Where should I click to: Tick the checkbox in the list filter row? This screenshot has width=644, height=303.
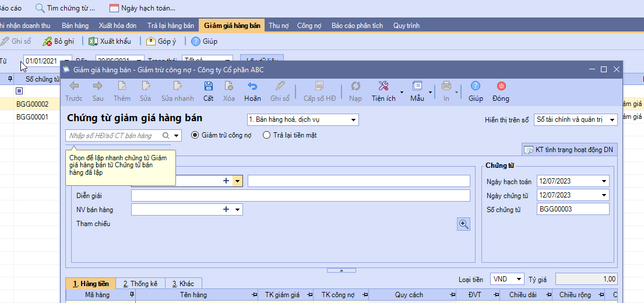[x=19, y=91]
